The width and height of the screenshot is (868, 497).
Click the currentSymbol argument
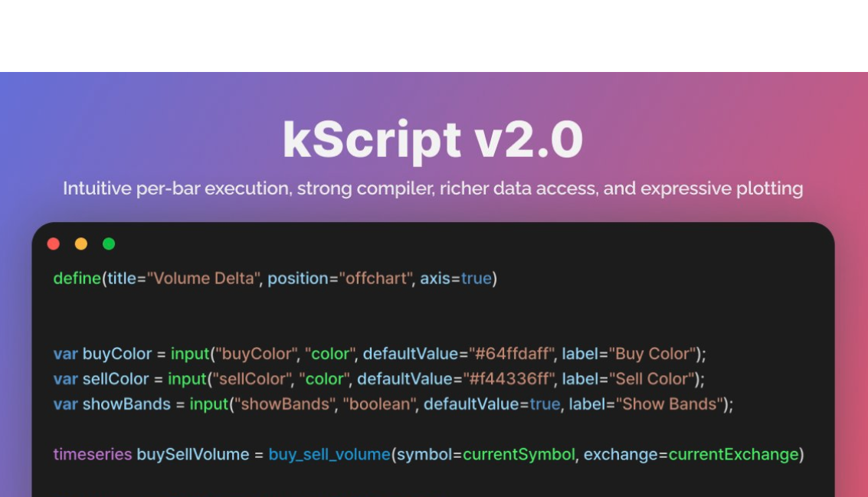click(x=519, y=455)
